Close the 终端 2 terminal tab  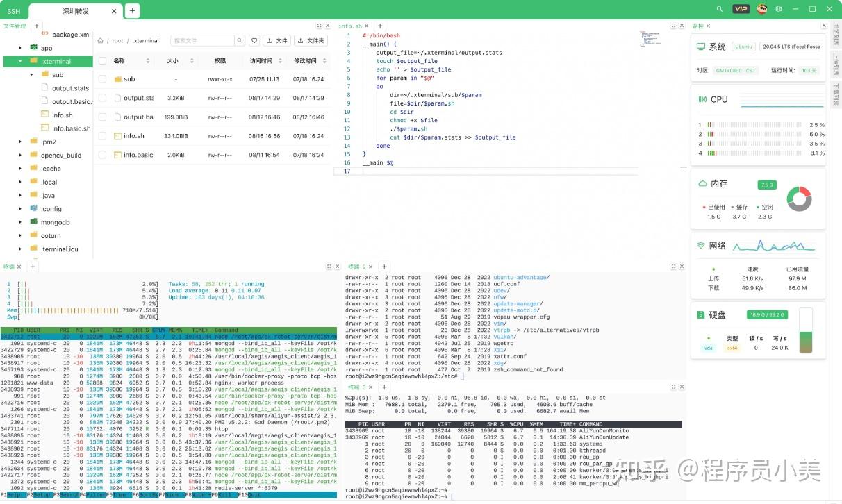tap(372, 267)
